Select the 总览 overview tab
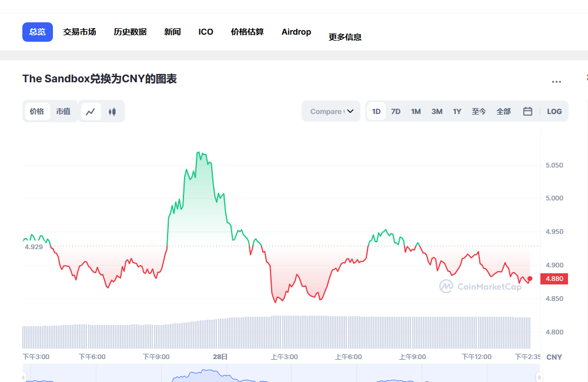The height and width of the screenshot is (382, 588). coord(38,32)
